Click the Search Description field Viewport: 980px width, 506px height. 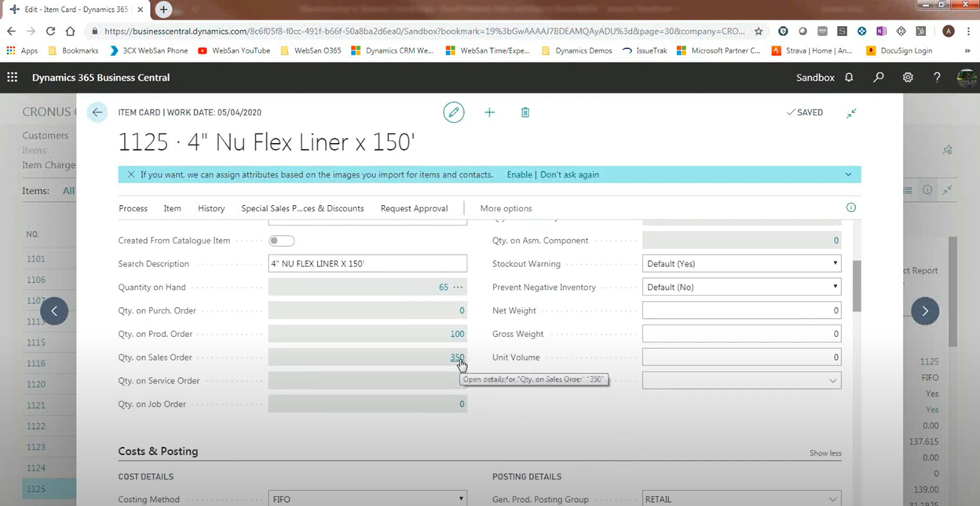click(x=367, y=263)
